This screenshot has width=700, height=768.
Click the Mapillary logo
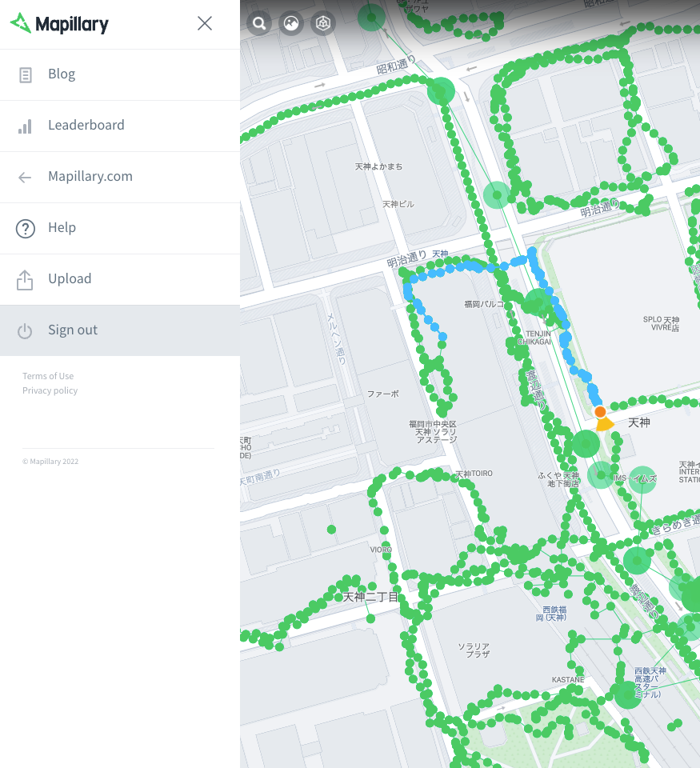click(59, 23)
